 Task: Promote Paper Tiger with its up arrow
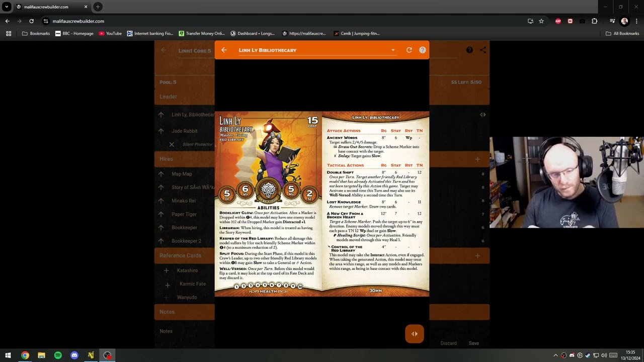coord(161,214)
